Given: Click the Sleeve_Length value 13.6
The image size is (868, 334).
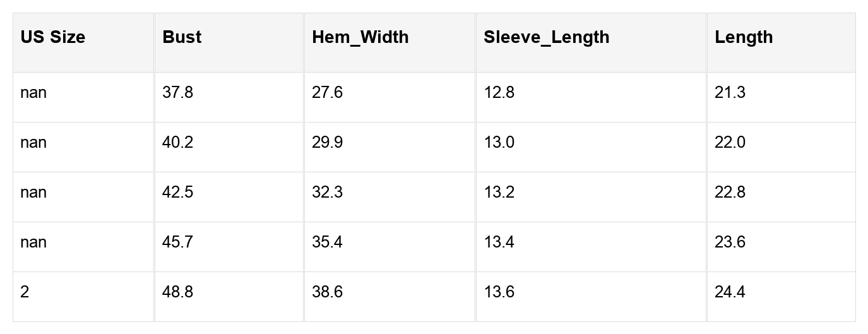Looking at the screenshot, I should click(499, 292).
